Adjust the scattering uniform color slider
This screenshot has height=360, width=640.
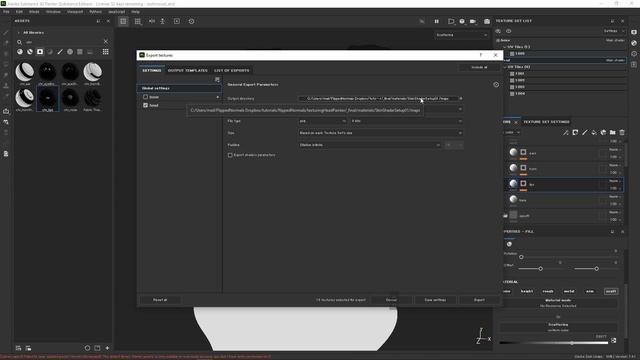(x=554, y=343)
